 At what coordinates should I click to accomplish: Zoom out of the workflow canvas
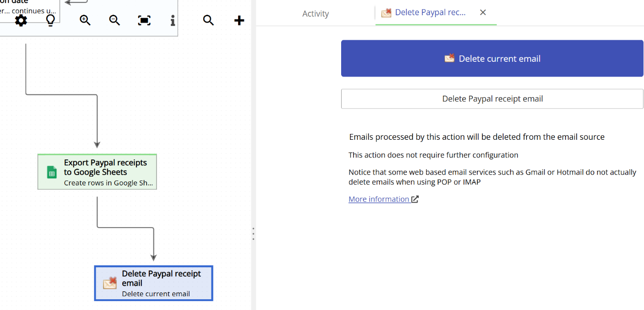[x=114, y=20]
